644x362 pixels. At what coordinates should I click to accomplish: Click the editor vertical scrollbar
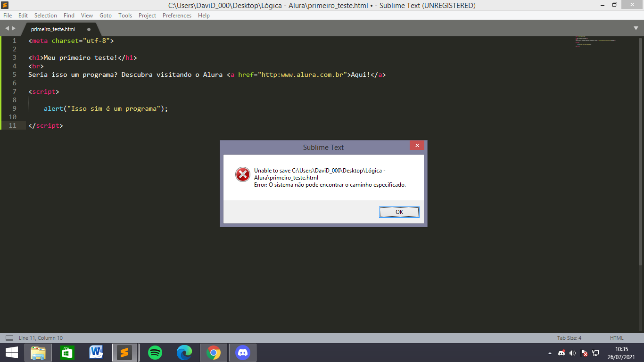click(640, 151)
